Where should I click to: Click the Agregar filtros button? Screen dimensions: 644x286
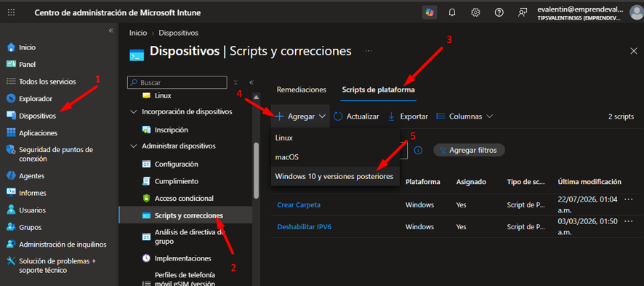[469, 151]
